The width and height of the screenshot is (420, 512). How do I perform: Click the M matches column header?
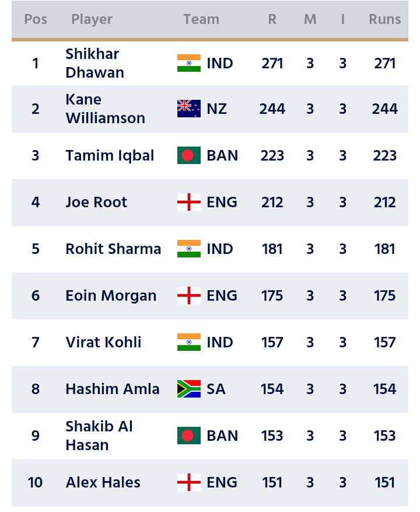click(310, 19)
